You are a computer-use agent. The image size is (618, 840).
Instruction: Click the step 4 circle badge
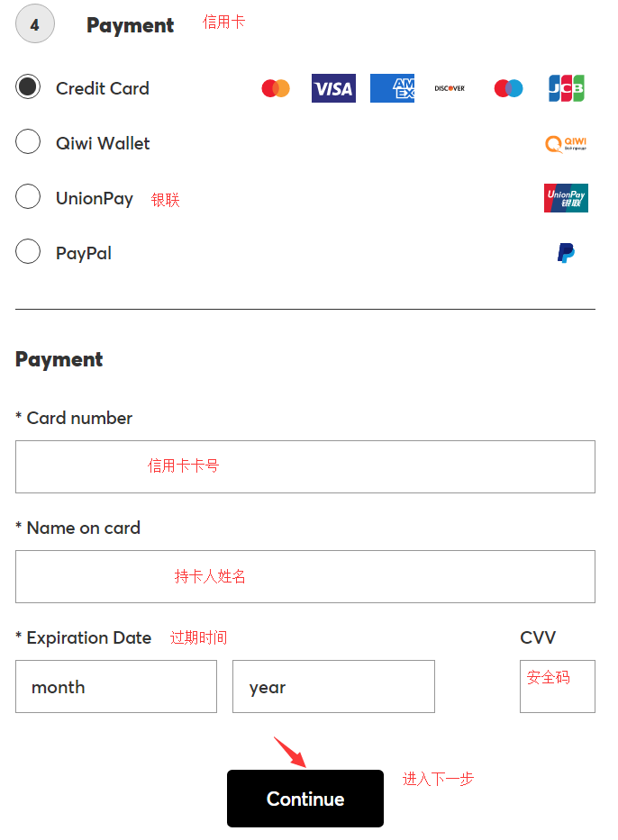coord(35,24)
